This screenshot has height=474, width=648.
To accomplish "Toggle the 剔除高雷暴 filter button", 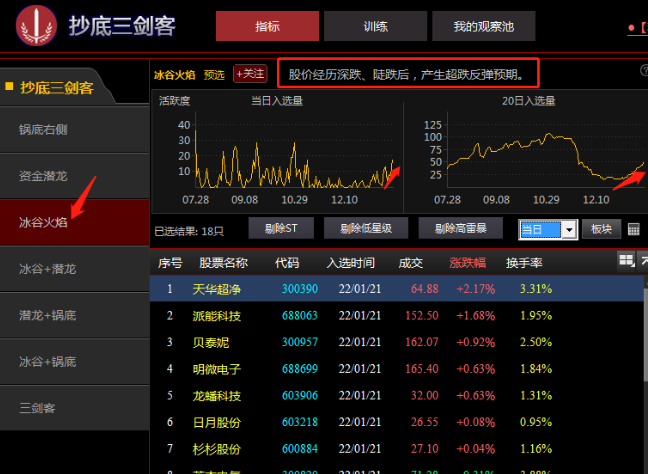I will [x=460, y=229].
